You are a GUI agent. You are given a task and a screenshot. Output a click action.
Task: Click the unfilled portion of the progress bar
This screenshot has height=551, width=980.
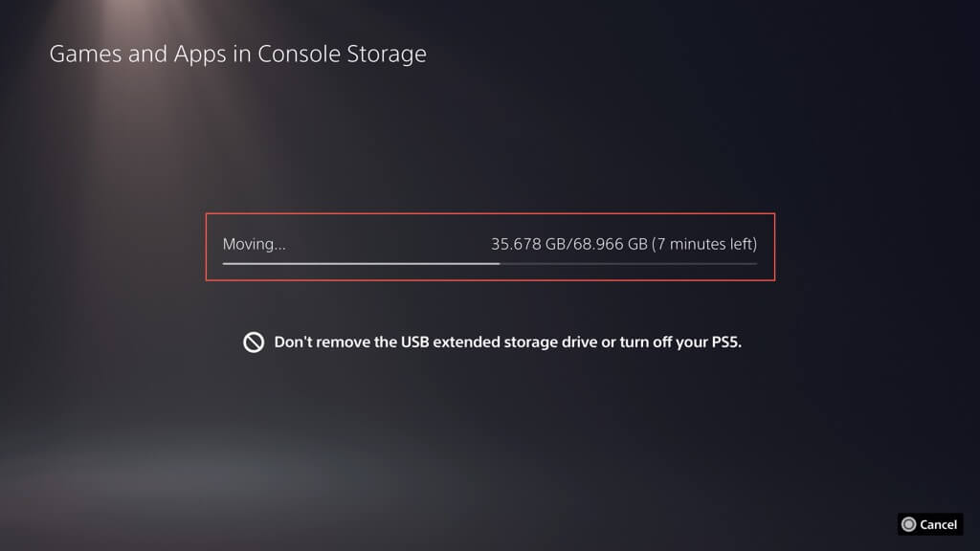(x=627, y=263)
